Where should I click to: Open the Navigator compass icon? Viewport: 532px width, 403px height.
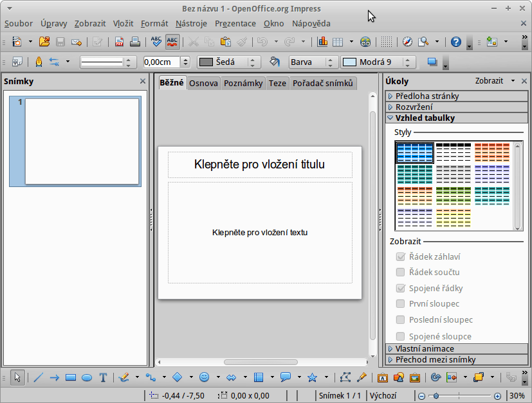coord(407,42)
